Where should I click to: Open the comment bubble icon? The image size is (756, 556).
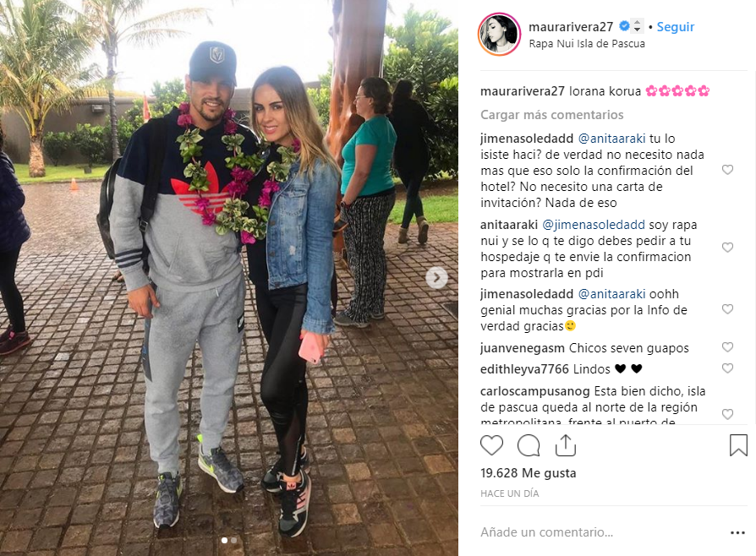tap(529, 445)
